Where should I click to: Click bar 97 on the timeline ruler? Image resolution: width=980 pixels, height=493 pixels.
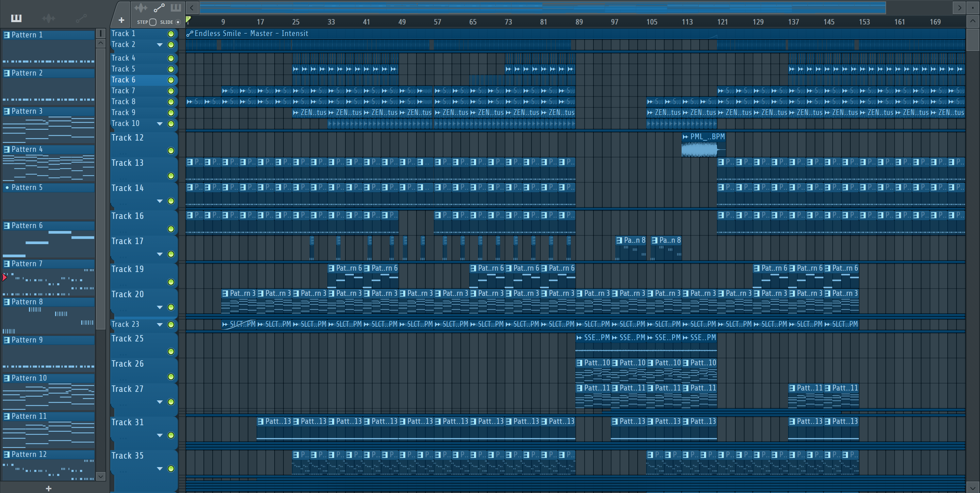pos(615,22)
